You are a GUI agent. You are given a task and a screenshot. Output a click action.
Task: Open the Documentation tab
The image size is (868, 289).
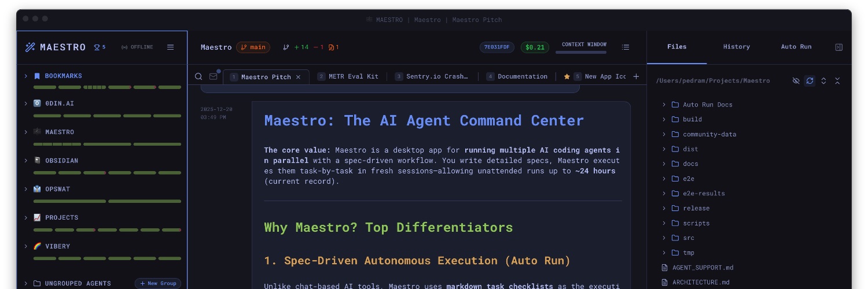click(517, 76)
